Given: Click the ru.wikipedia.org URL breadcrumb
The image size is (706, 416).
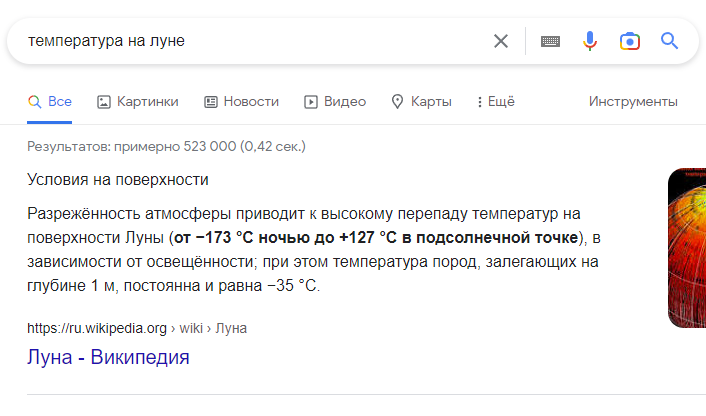Looking at the screenshot, I should click(137, 328).
